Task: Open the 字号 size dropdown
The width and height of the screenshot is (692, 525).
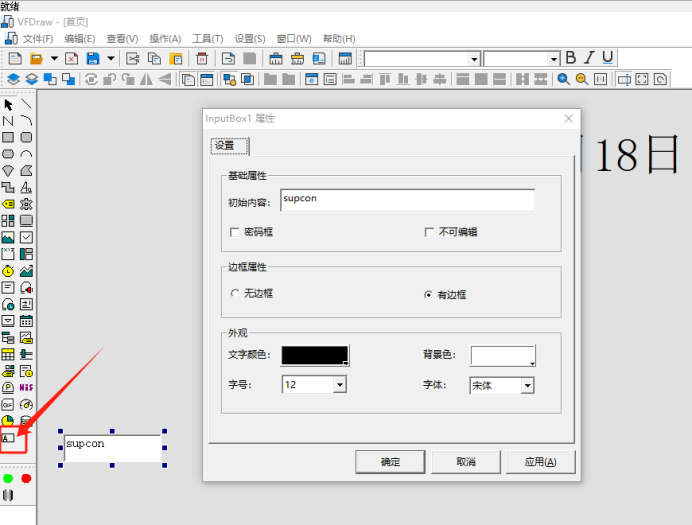Action: coord(339,385)
